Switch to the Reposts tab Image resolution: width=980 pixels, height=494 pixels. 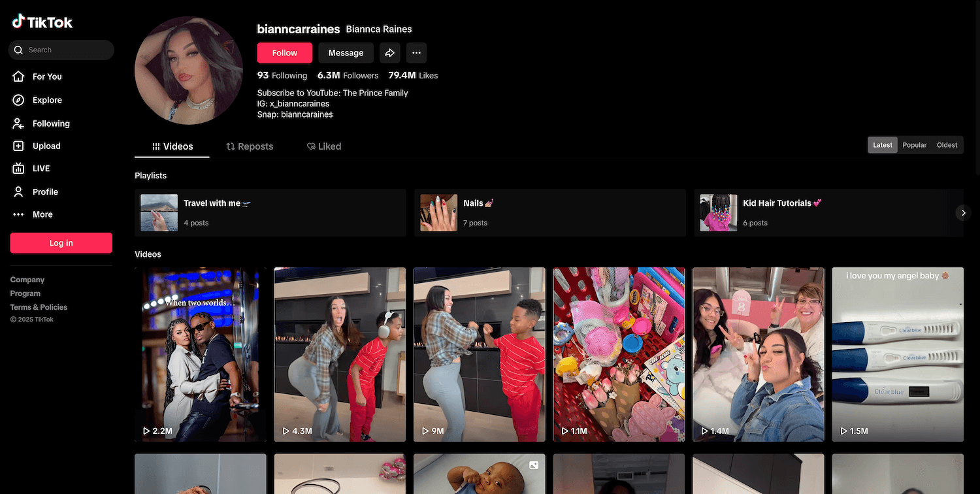(250, 146)
